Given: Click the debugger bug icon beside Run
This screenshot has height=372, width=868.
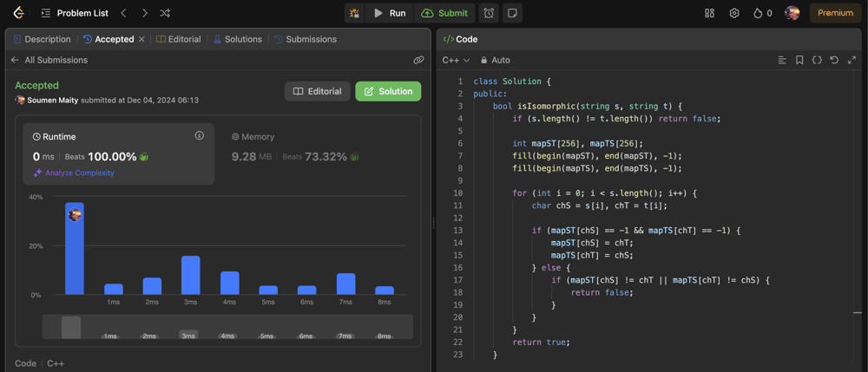Looking at the screenshot, I should coord(354,13).
